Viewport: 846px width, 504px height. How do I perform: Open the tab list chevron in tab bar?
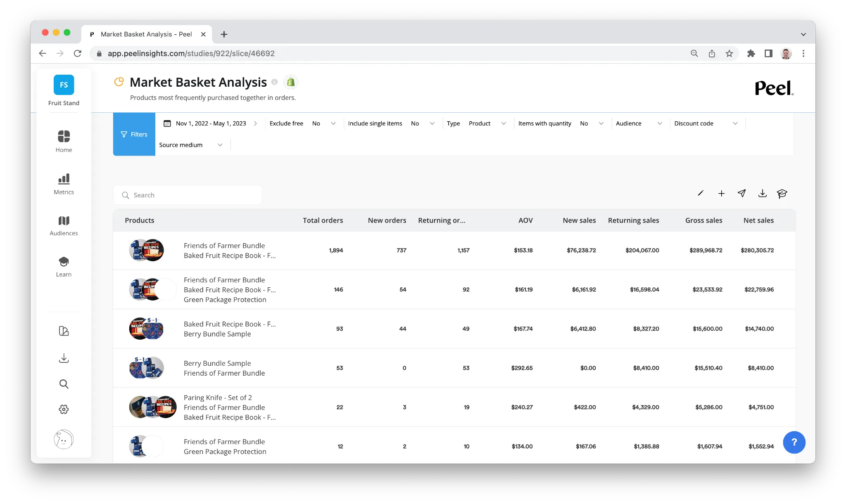803,34
